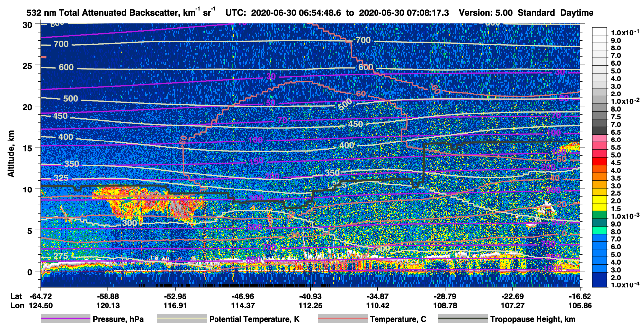Click the magenta Pressure legend line sample
644x330 pixels.
point(65,319)
